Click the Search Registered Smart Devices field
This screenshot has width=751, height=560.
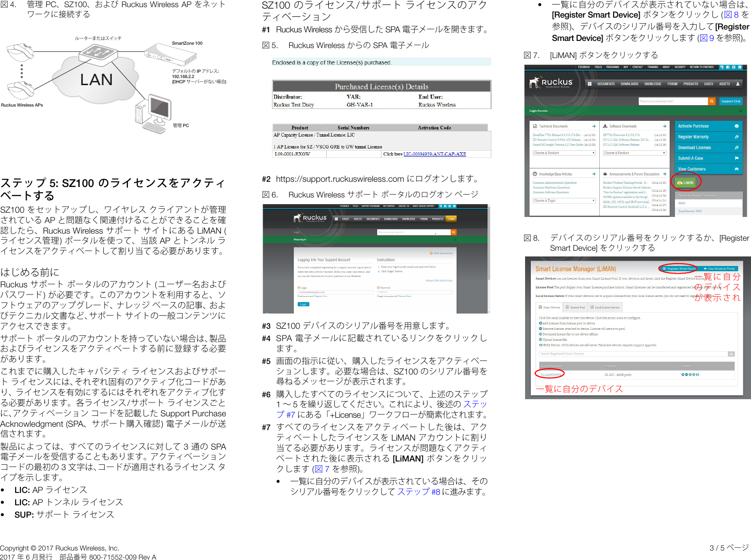[x=634, y=354]
